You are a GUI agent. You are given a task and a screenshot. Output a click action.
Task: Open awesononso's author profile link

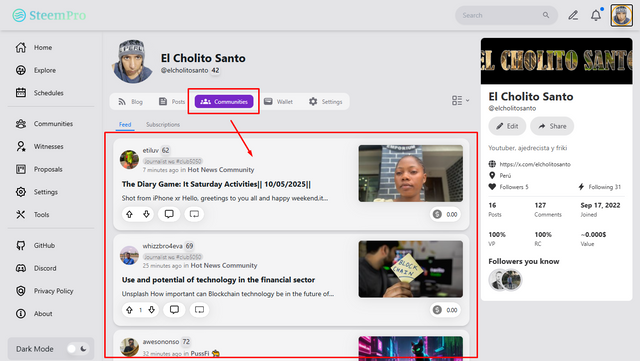point(161,341)
